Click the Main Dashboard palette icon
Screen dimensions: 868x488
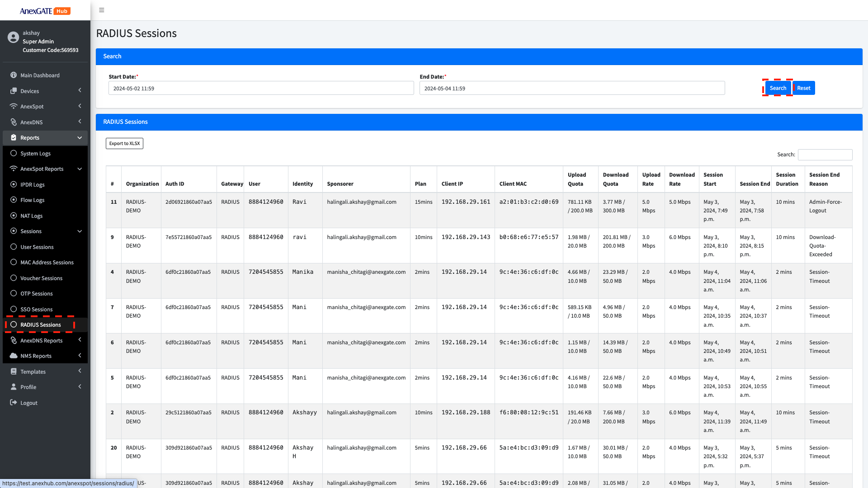(x=14, y=75)
